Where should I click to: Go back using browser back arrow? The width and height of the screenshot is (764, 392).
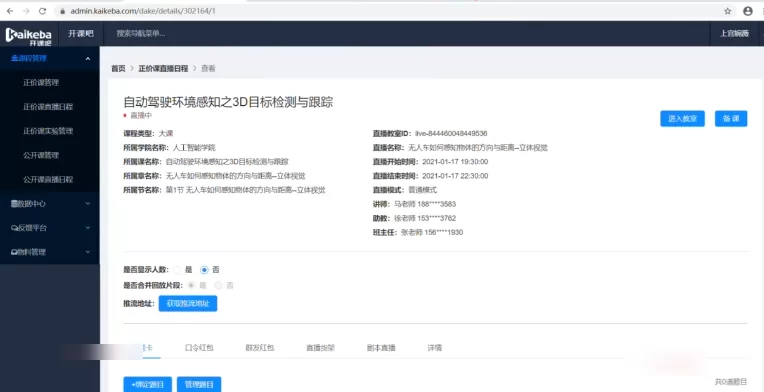(10, 11)
